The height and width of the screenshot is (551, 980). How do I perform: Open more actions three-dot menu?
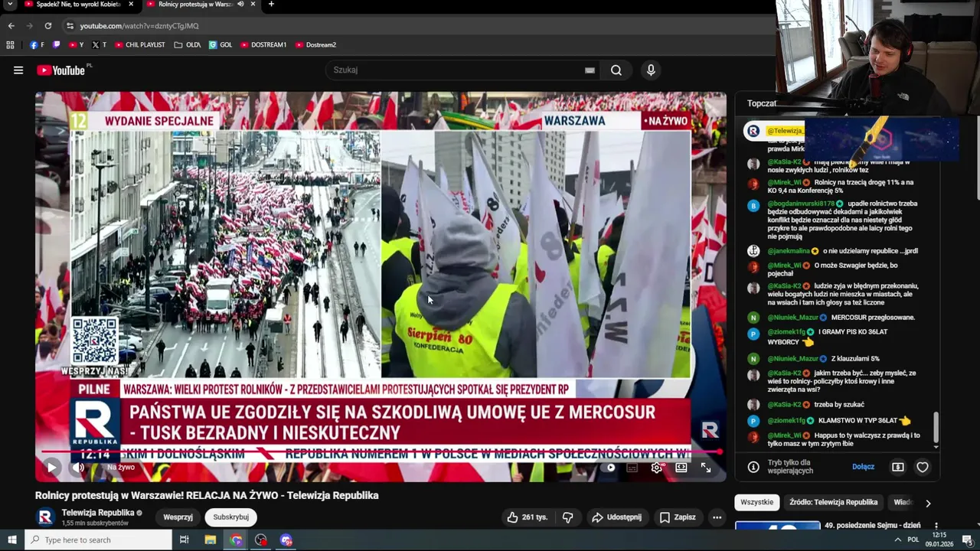click(717, 517)
